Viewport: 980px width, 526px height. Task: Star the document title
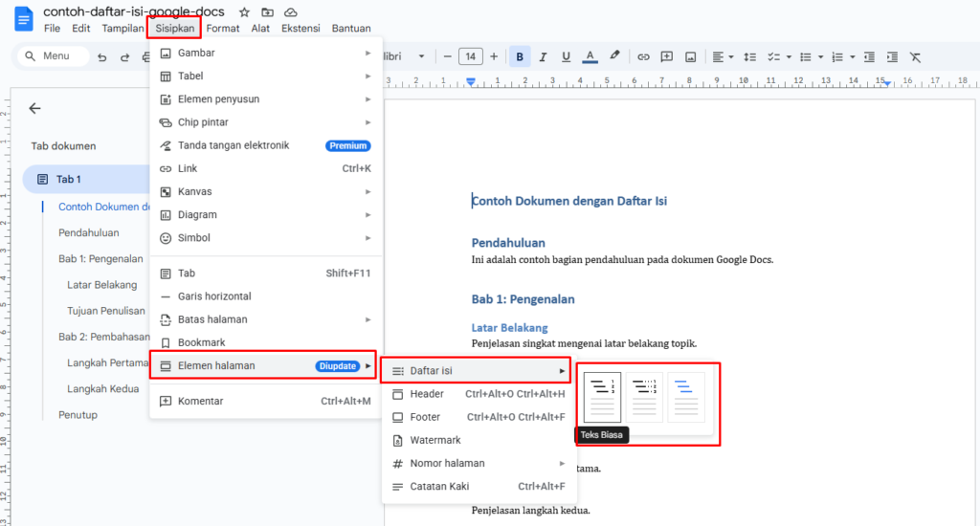(244, 12)
